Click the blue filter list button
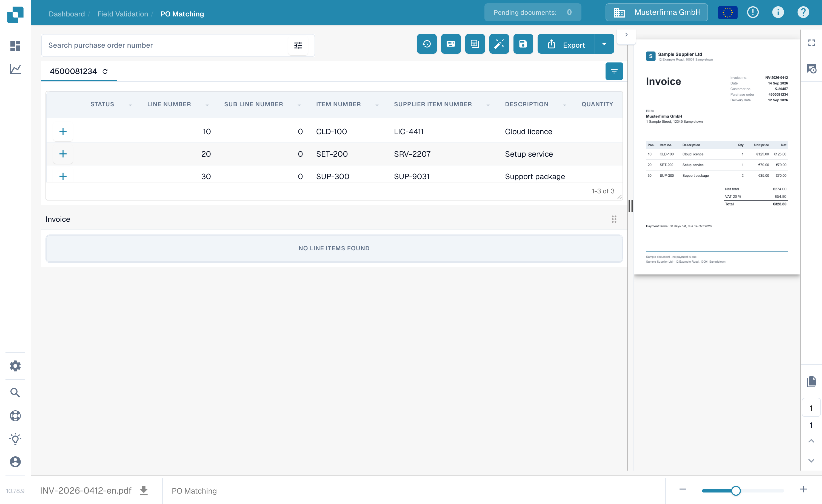The width and height of the screenshot is (822, 504). pyautogui.click(x=614, y=71)
